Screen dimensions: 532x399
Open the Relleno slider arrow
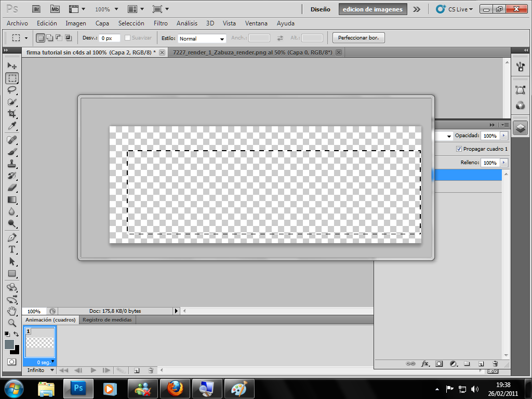504,163
